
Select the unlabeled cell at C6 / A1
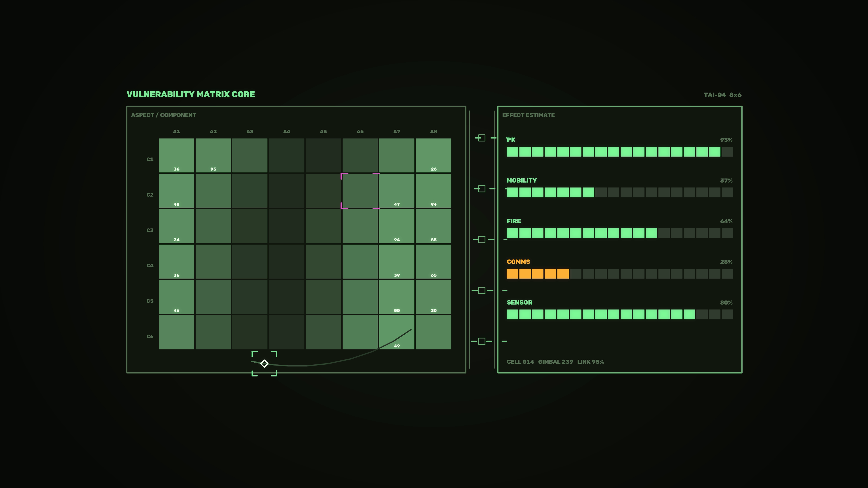coord(177,332)
